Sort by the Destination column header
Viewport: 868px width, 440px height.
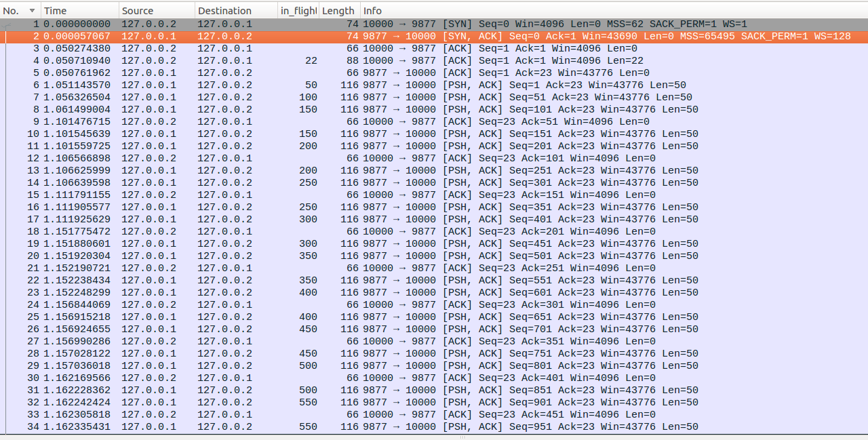(x=237, y=11)
